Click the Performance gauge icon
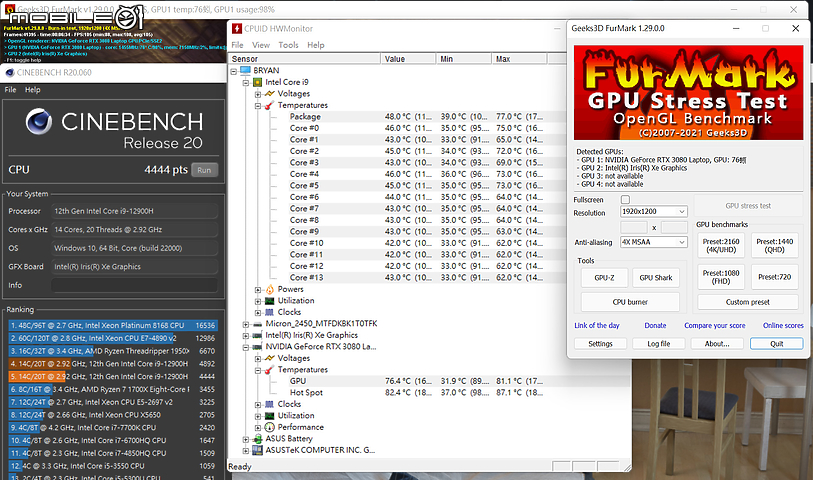 270,427
